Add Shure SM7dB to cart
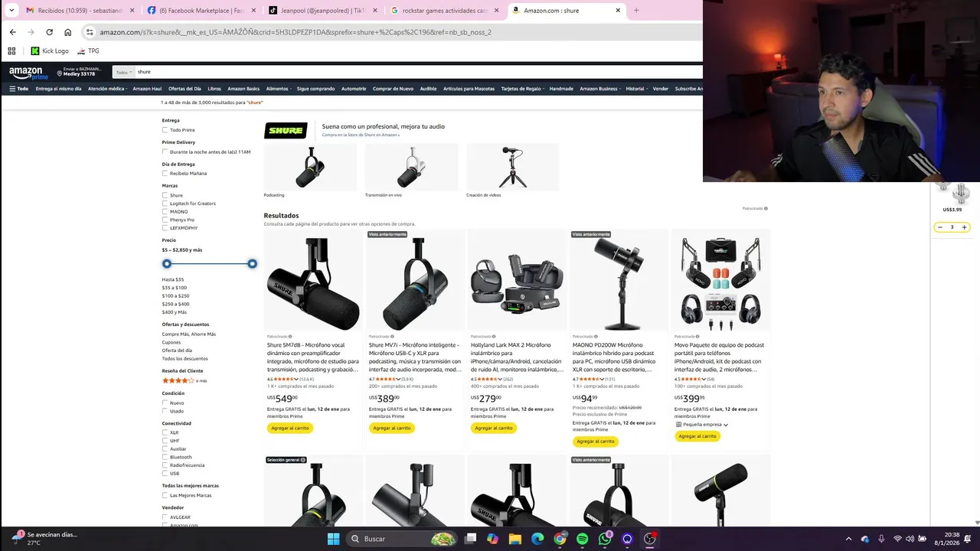Image resolution: width=980 pixels, height=551 pixels. [x=290, y=428]
